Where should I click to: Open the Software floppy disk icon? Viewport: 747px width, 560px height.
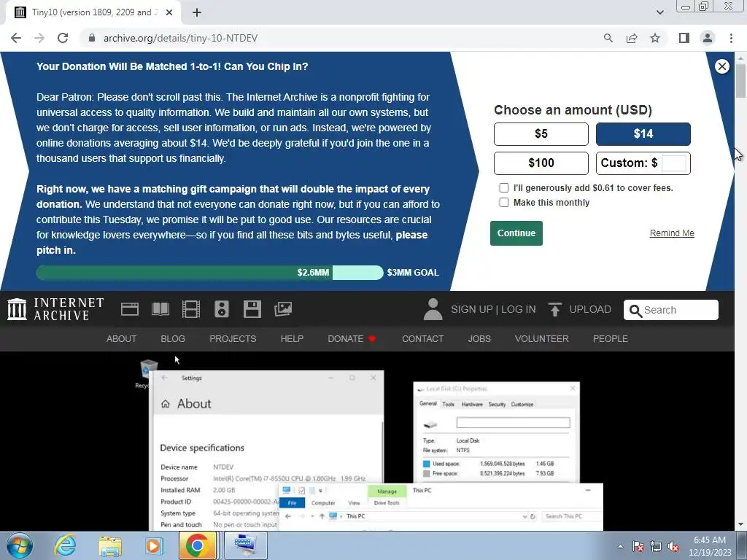pyautogui.click(x=252, y=309)
